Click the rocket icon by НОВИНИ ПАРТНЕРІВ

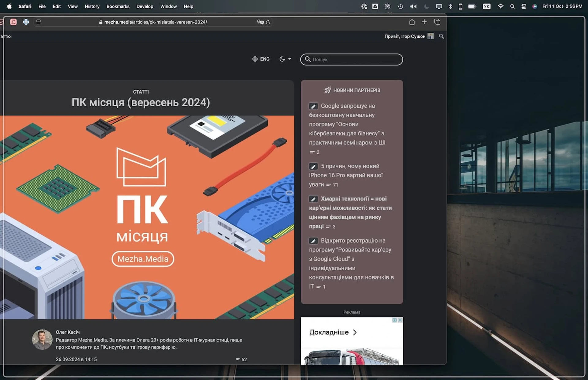(328, 90)
